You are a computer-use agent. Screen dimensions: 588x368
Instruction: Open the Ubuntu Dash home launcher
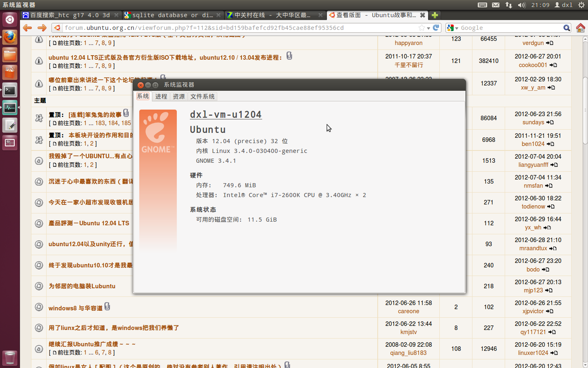(x=10, y=19)
